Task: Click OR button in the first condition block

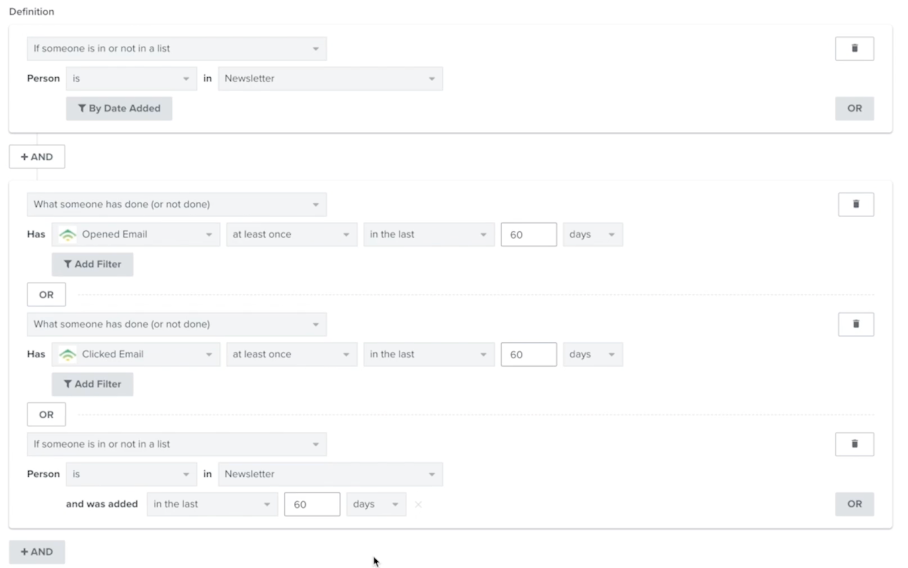Action: coord(854,108)
